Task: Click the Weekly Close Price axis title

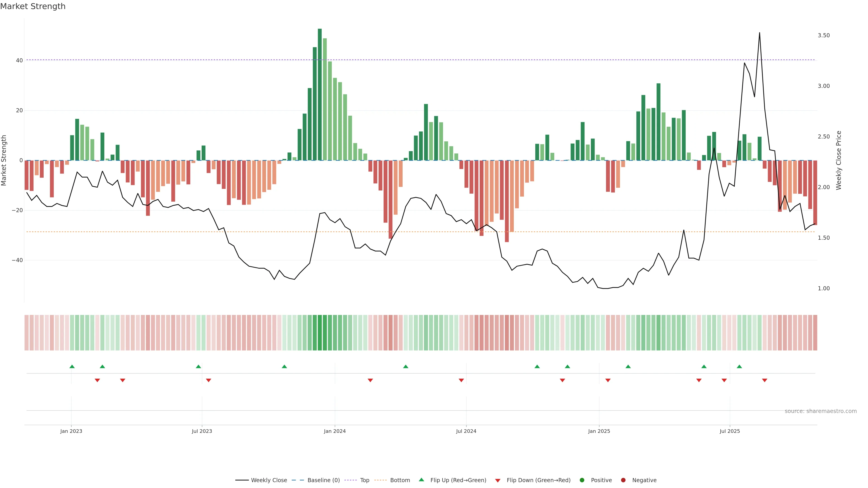Action: pos(839,160)
